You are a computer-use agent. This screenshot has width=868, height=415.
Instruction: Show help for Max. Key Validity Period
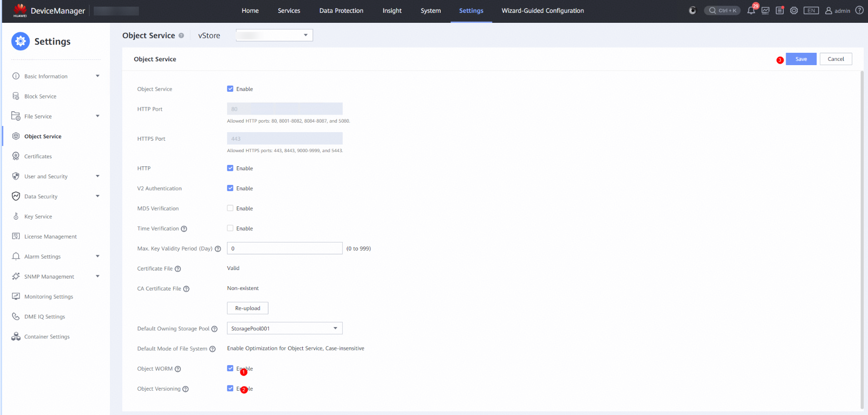218,249
